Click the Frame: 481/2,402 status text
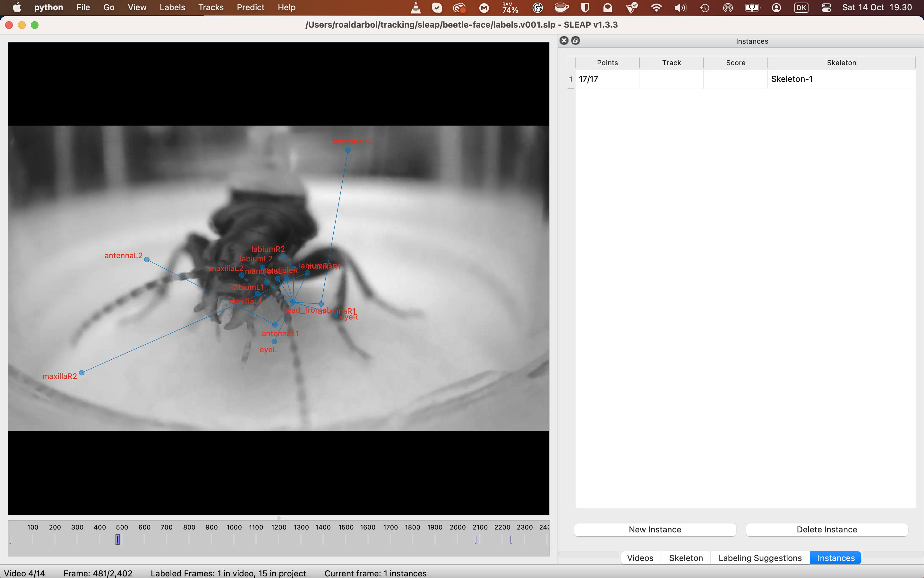Screen dimensions: 924x578 click(98, 573)
